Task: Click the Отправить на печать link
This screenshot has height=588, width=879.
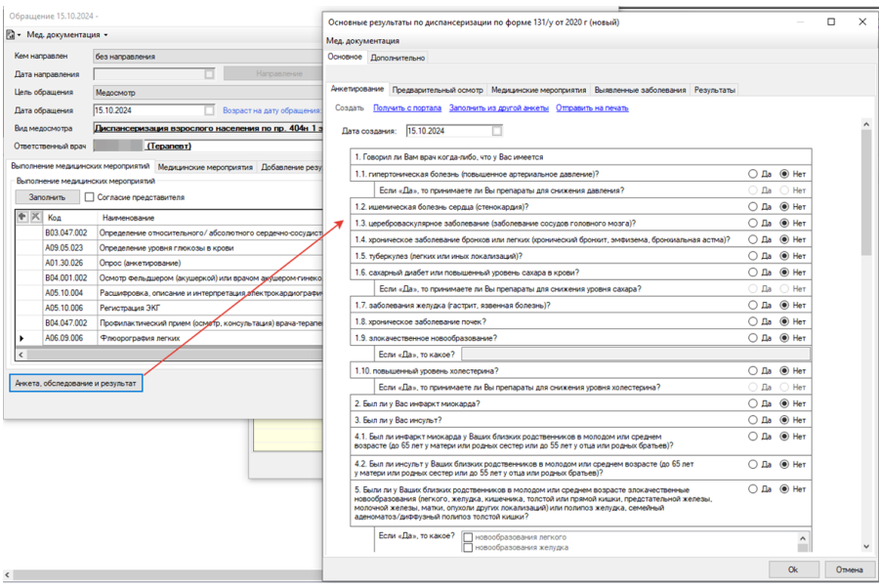Action: pos(592,108)
